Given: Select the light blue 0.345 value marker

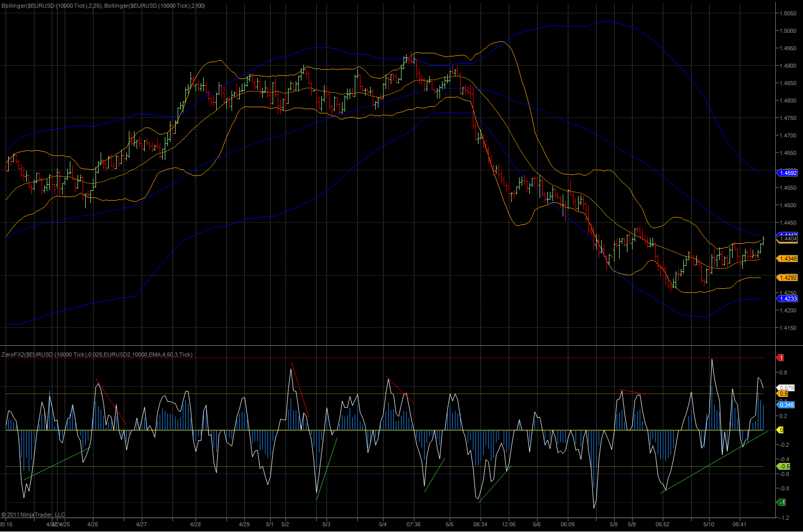Looking at the screenshot, I should tap(787, 405).
